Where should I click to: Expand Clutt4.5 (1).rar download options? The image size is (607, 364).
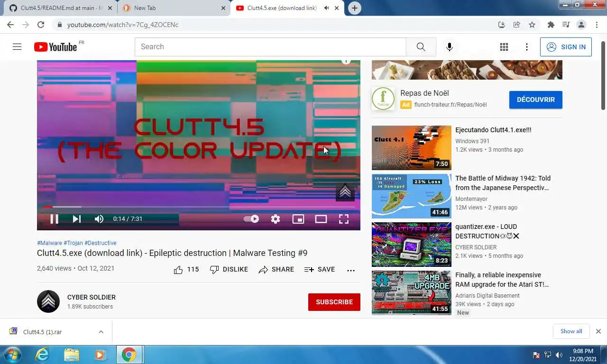pos(101,332)
